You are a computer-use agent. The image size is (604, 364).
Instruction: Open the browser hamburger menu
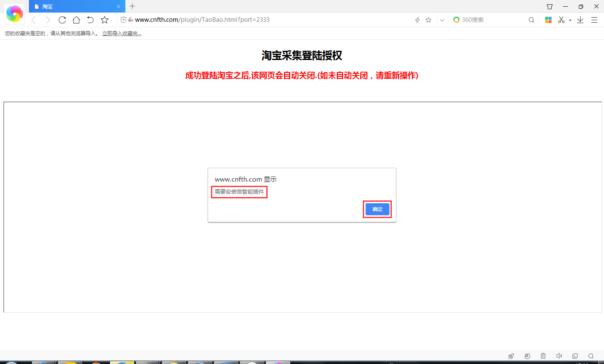(x=594, y=20)
